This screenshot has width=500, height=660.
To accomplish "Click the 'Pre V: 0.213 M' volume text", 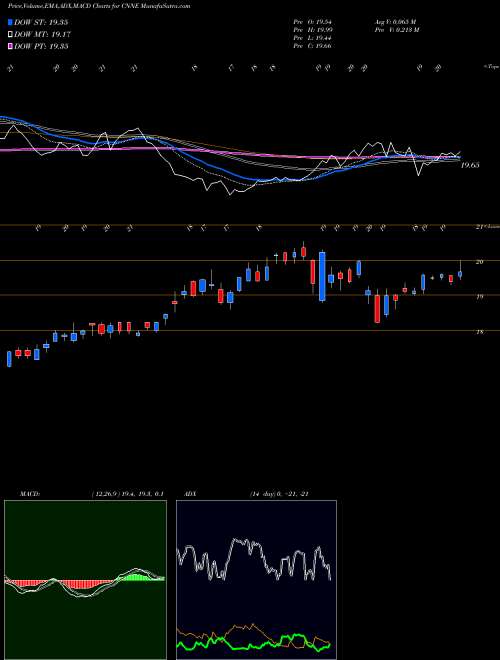I will point(396,30).
